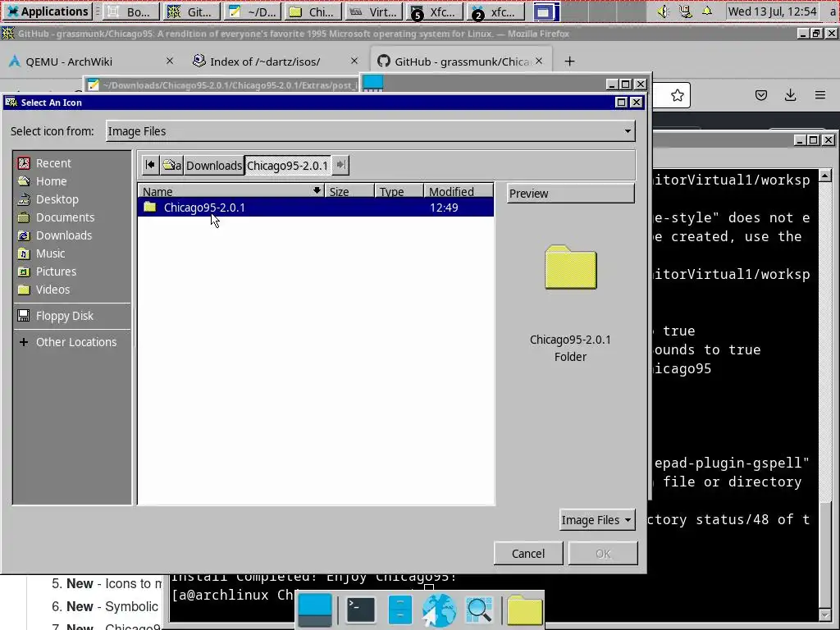Open a new Firefox tab

[569, 62]
